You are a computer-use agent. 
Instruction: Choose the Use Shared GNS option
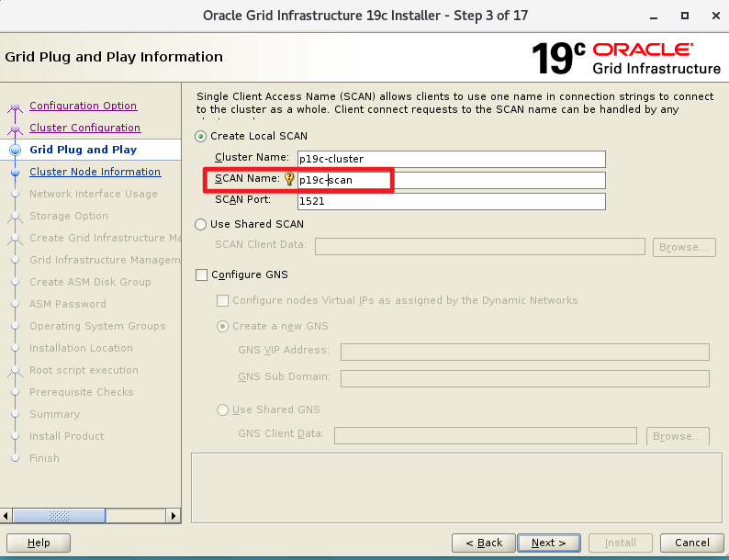coord(223,409)
